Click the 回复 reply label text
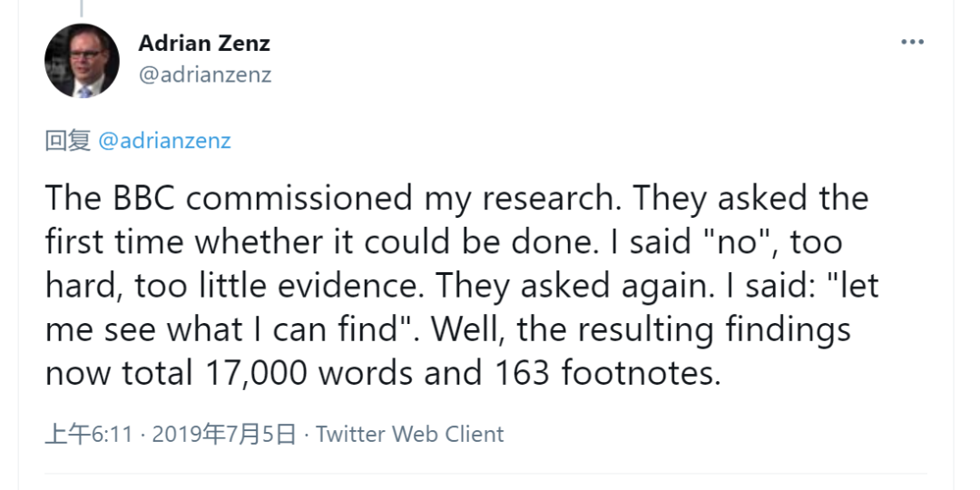980x490 pixels. 67,141
